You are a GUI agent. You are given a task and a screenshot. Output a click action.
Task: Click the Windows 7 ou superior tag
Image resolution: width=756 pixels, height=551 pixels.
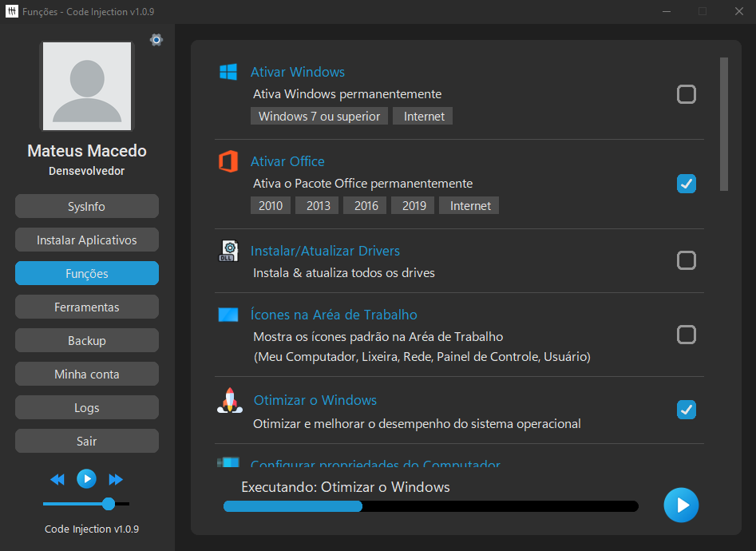[x=319, y=117]
